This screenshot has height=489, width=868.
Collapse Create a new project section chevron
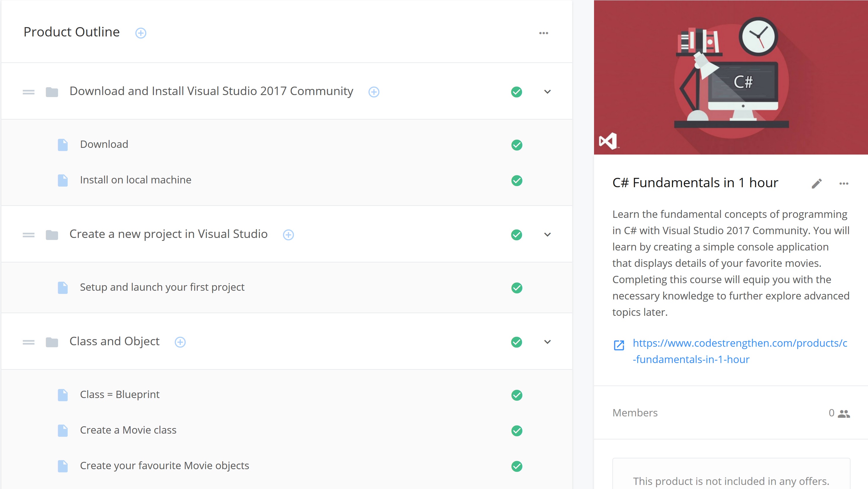pos(547,234)
